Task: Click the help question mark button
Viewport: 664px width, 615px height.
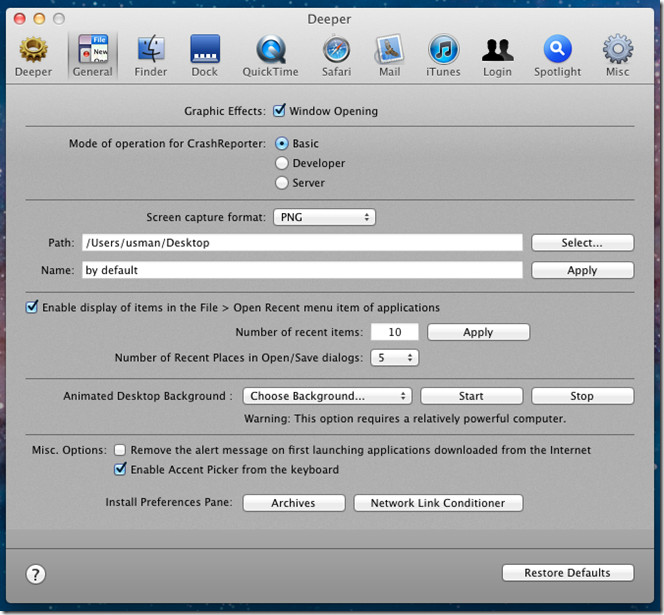Action: pos(36,574)
